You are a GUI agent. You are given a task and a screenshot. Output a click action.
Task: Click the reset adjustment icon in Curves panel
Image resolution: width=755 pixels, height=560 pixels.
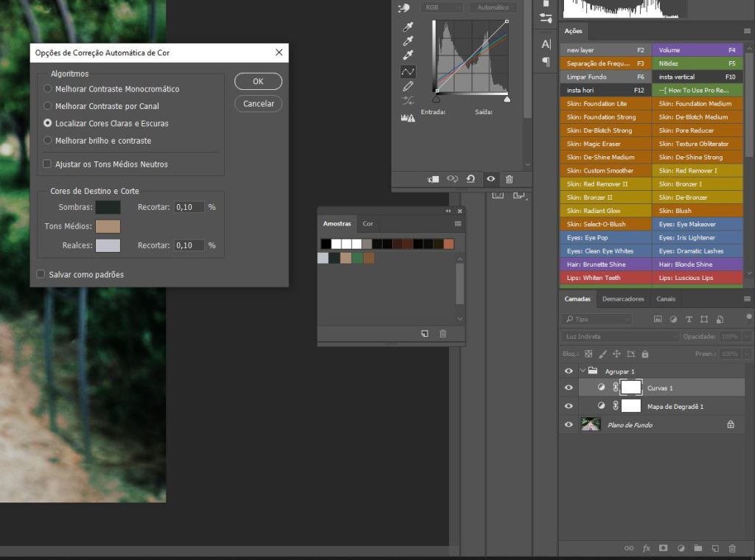pos(470,179)
